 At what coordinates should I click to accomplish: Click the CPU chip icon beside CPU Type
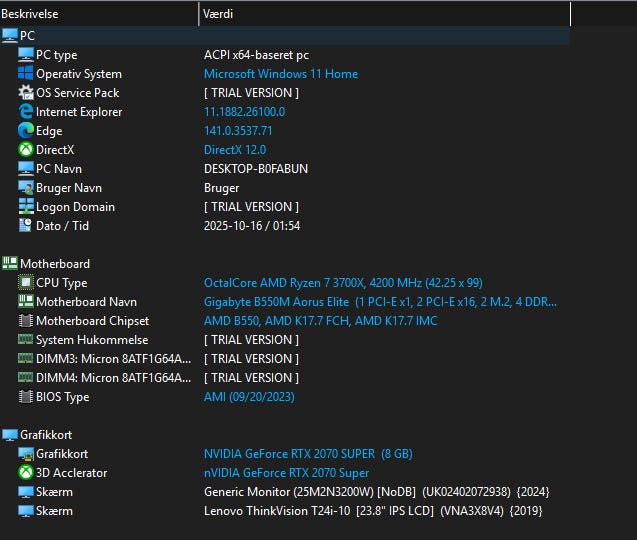26,283
